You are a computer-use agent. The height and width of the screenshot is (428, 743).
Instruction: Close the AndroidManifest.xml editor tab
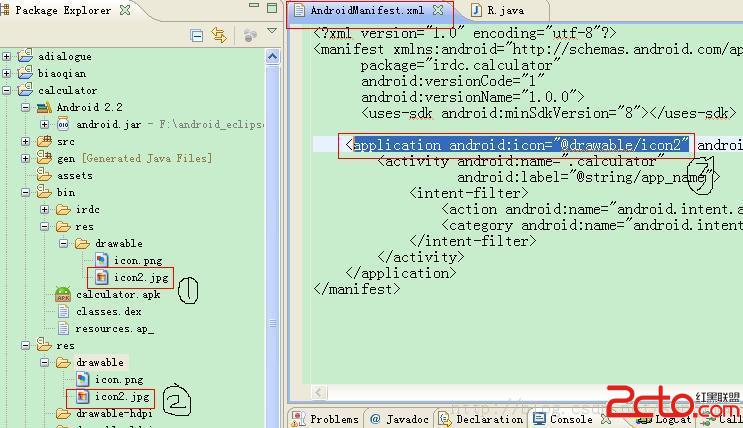(438, 10)
